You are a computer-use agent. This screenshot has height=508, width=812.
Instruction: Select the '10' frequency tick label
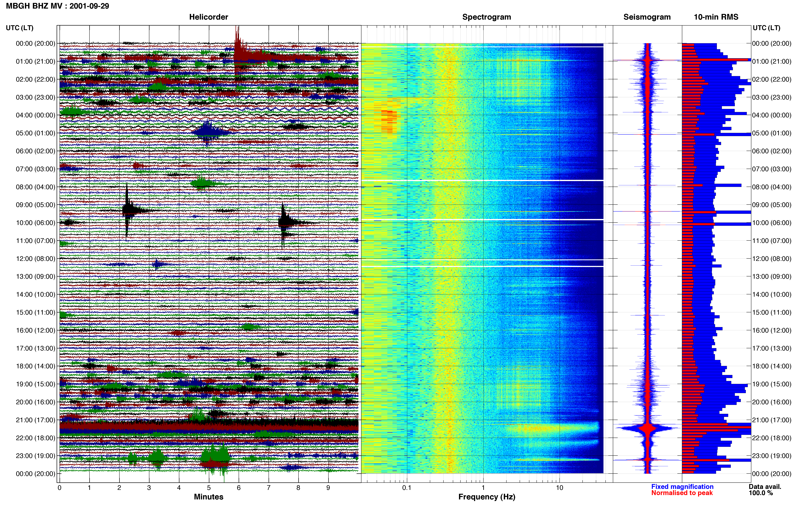pos(559,488)
